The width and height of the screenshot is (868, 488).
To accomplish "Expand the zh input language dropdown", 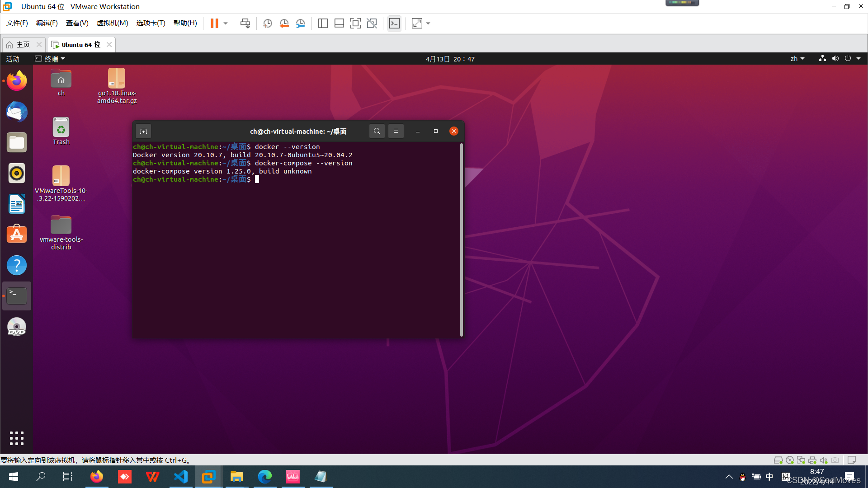I will click(797, 59).
